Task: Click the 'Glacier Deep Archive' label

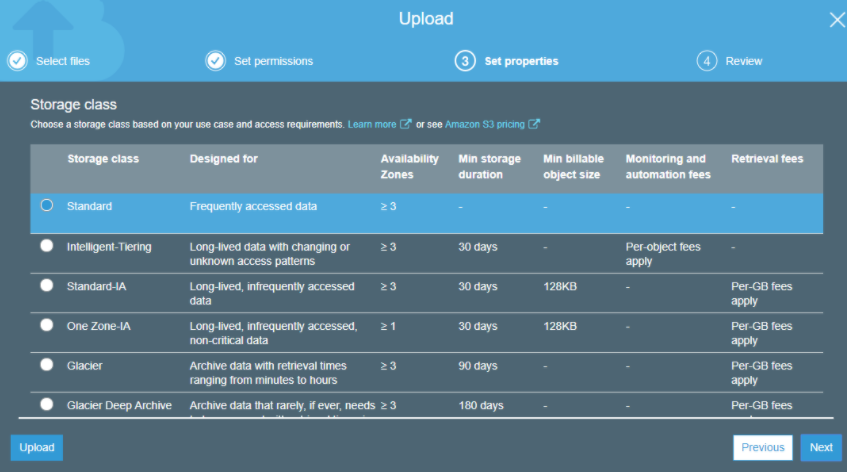Action: (119, 405)
